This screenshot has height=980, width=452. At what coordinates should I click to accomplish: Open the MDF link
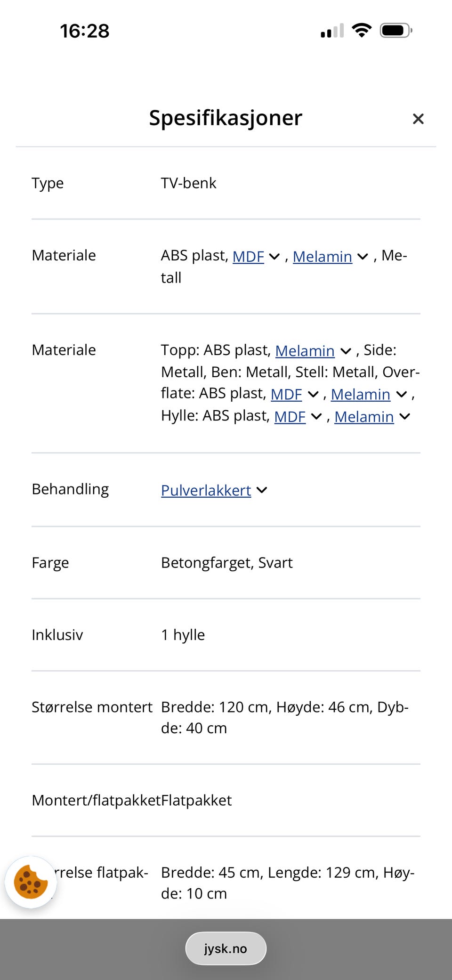coord(248,257)
